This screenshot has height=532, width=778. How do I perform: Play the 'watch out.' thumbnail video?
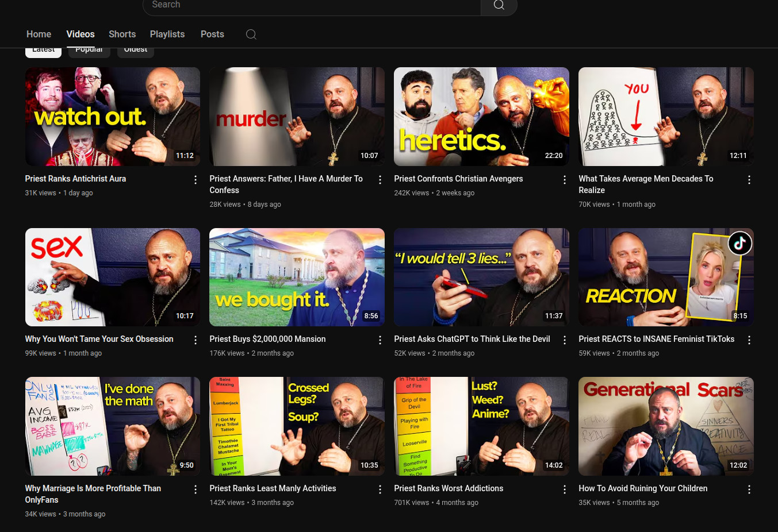[x=113, y=117]
